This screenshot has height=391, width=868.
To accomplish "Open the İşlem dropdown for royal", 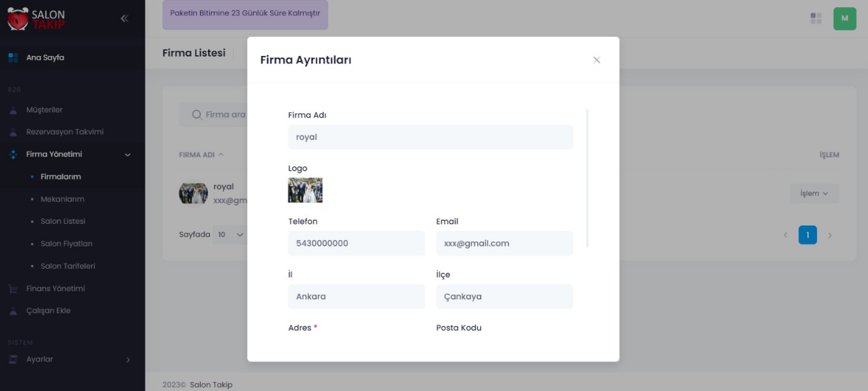I will pos(814,193).
